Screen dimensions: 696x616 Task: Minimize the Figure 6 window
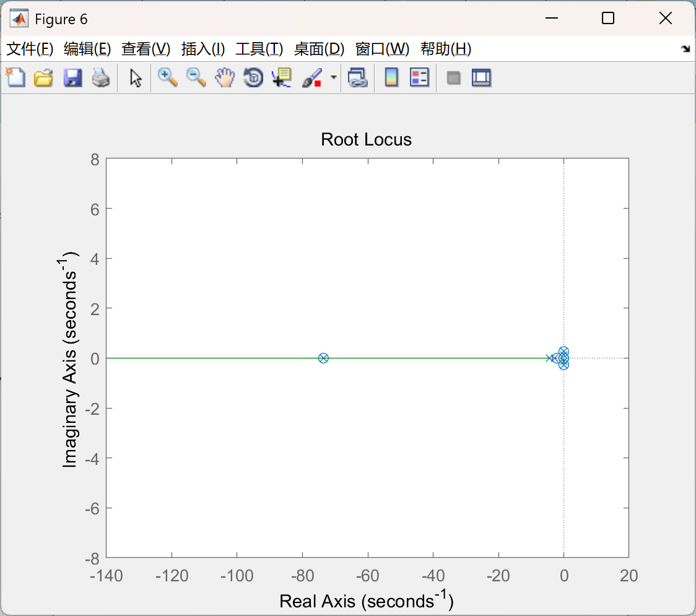point(551,18)
